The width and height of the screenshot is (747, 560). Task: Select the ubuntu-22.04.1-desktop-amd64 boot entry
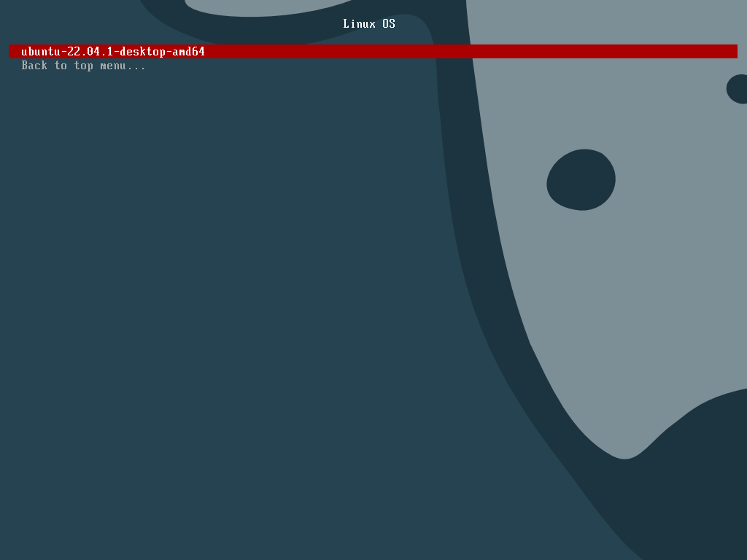(113, 52)
